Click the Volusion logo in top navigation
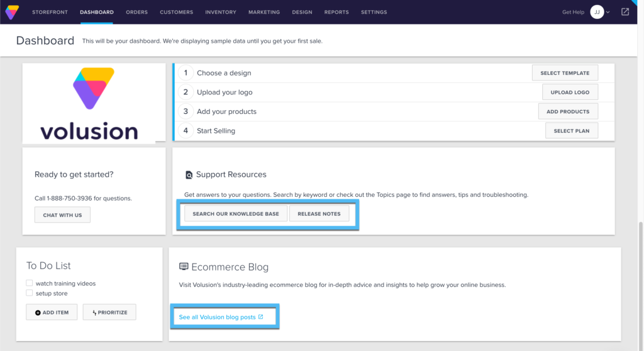644x351 pixels. click(12, 12)
